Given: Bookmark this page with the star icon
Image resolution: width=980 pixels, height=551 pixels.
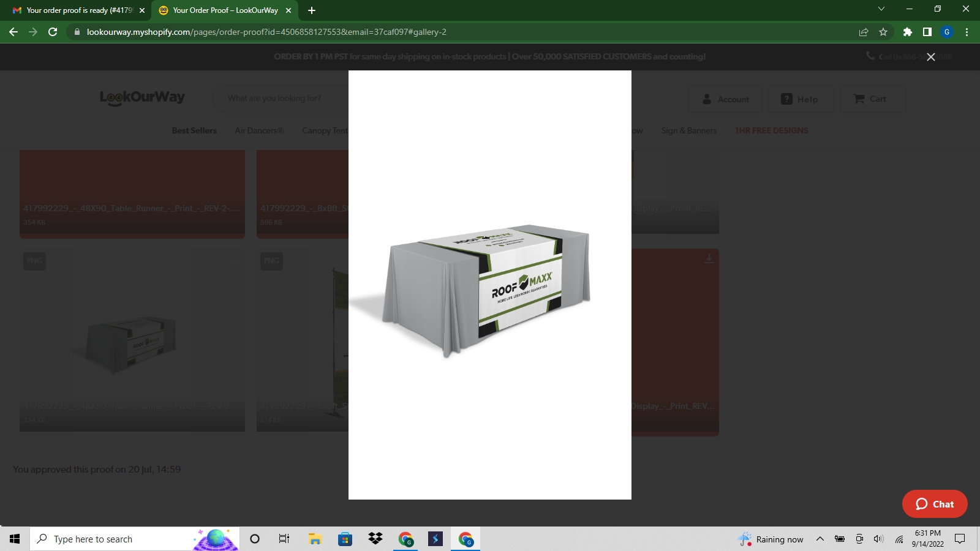Looking at the screenshot, I should point(883,32).
